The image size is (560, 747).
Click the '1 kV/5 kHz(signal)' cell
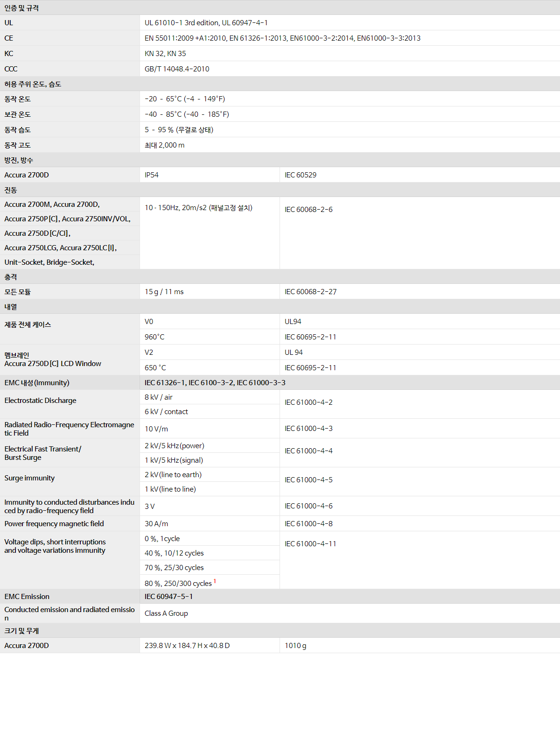tap(210, 460)
